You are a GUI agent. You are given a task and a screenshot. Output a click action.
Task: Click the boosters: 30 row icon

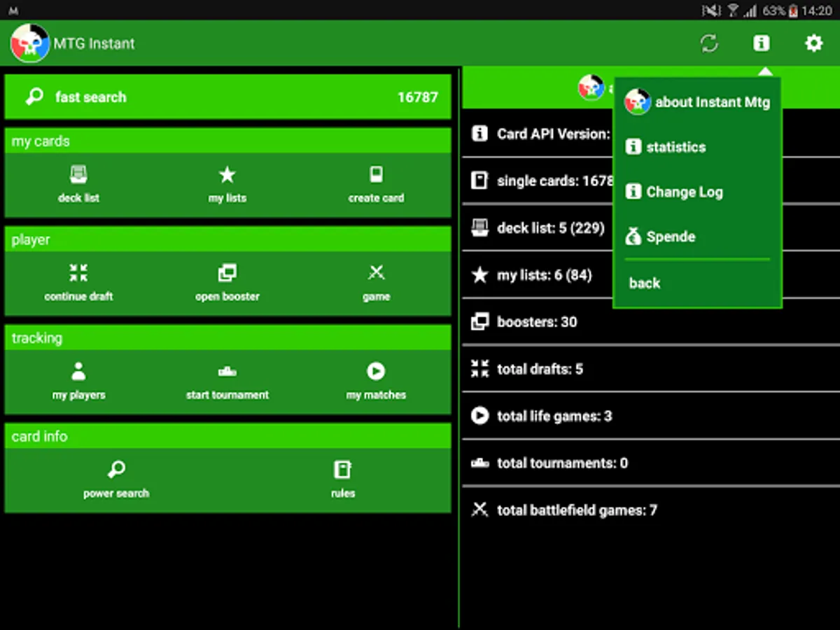point(479,322)
